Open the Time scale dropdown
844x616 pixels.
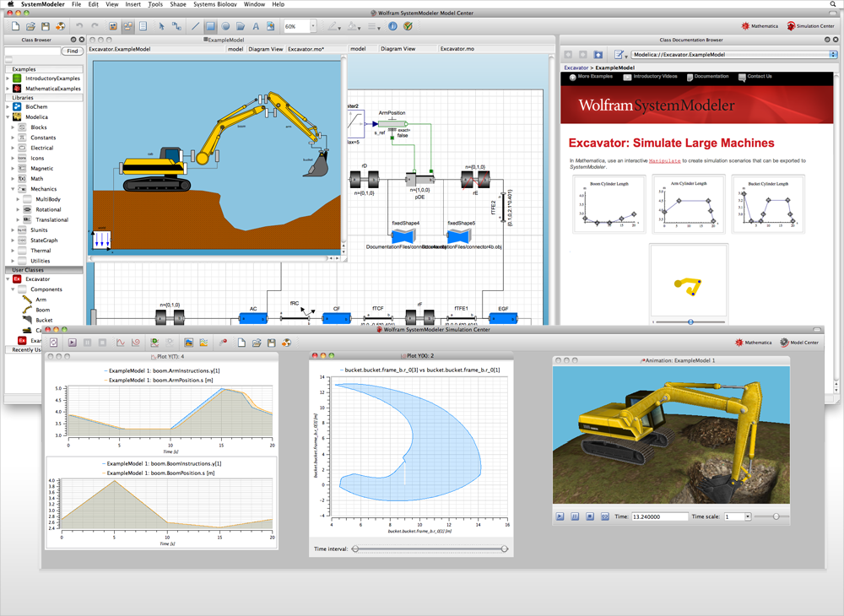748,516
